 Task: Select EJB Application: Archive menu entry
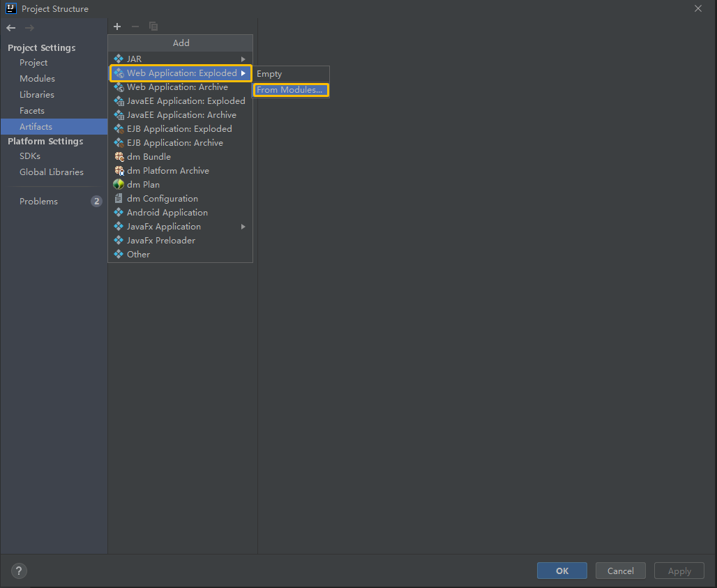coord(181,143)
